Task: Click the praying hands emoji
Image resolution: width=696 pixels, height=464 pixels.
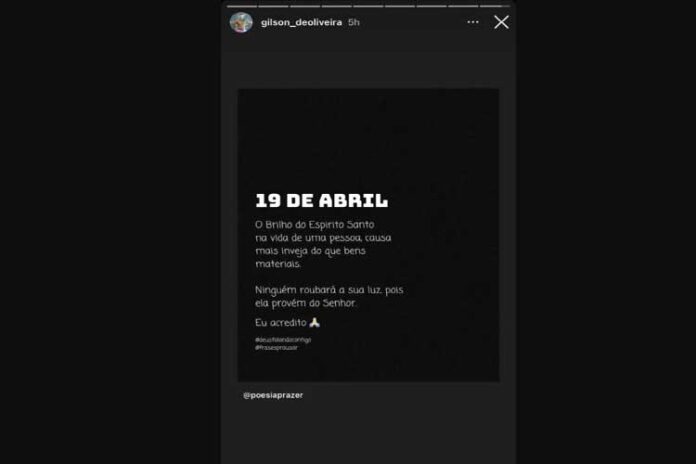Action: (314, 322)
